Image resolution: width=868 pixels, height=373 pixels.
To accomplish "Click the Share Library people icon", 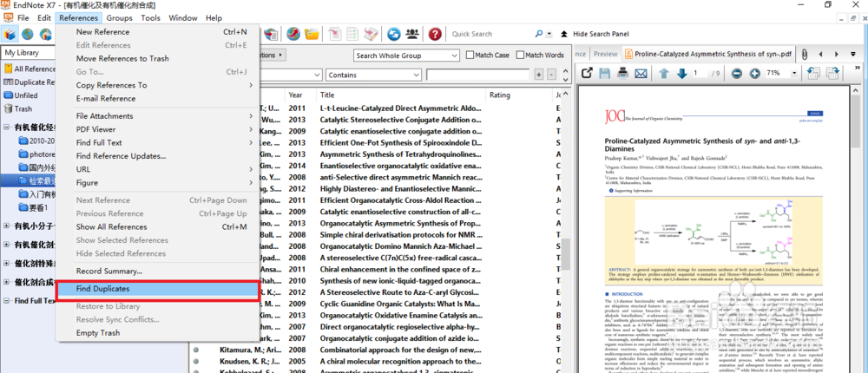I will (x=411, y=35).
